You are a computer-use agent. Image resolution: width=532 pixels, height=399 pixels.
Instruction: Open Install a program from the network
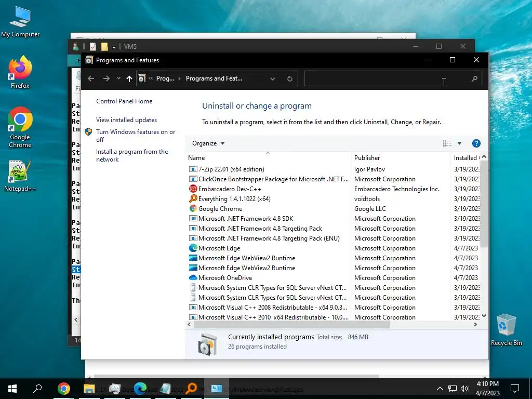tap(132, 155)
